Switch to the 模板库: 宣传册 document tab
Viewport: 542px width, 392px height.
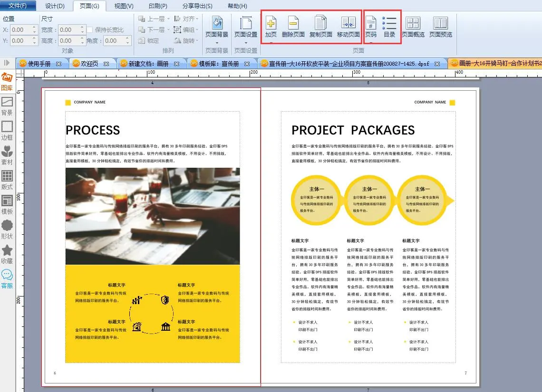(219, 64)
